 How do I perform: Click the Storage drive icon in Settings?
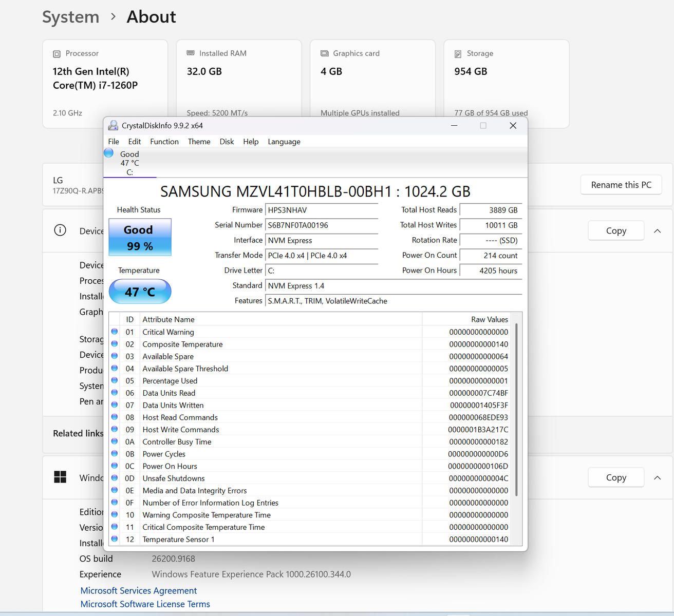[x=458, y=54]
